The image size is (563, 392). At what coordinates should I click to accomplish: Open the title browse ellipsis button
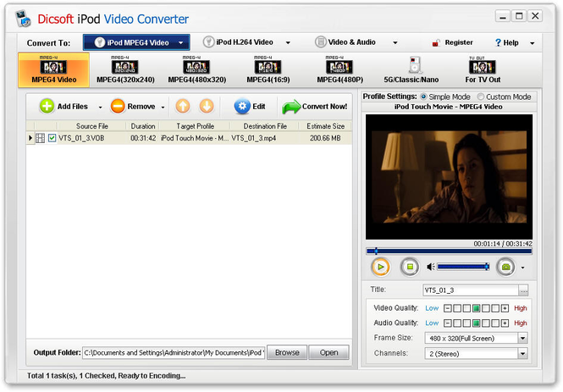click(523, 290)
